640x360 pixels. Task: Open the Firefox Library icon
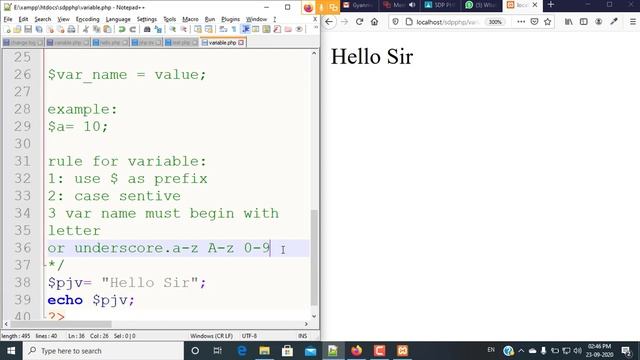point(569,22)
